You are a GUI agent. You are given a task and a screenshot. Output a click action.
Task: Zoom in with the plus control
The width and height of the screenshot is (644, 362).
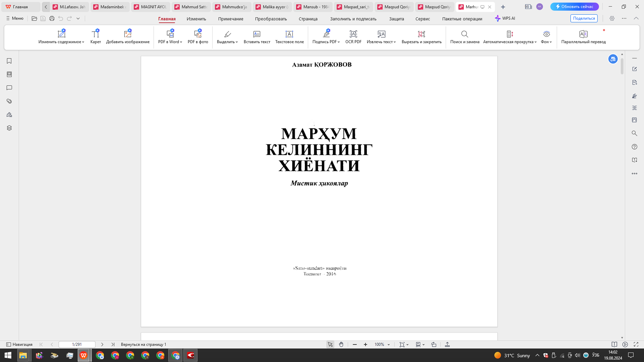[x=365, y=344]
